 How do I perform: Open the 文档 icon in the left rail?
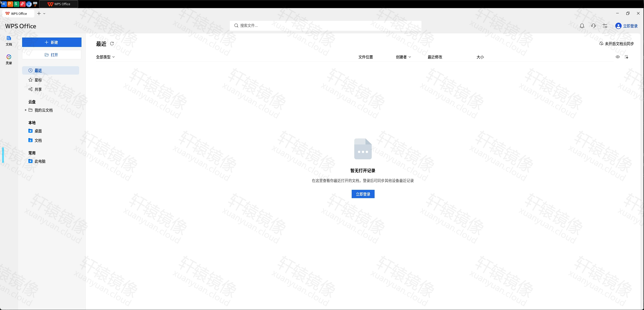tap(9, 41)
